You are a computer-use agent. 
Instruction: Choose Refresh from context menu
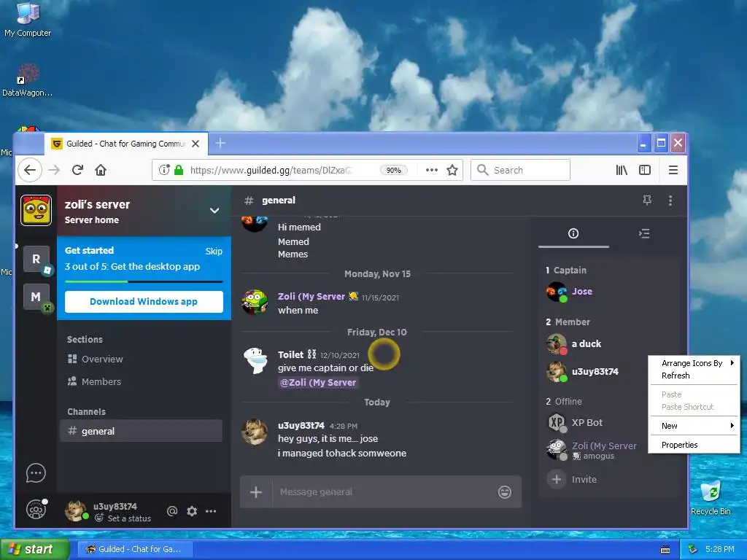pyautogui.click(x=694, y=376)
